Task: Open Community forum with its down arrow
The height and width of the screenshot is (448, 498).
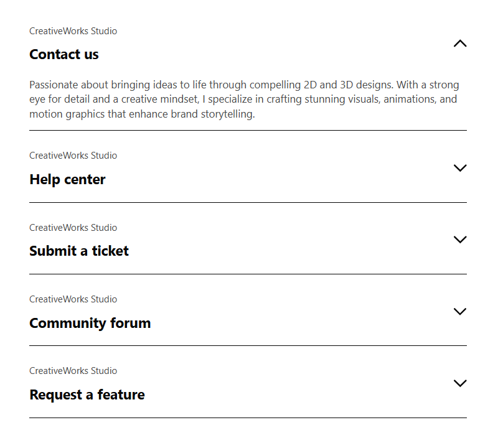Action: click(x=460, y=312)
